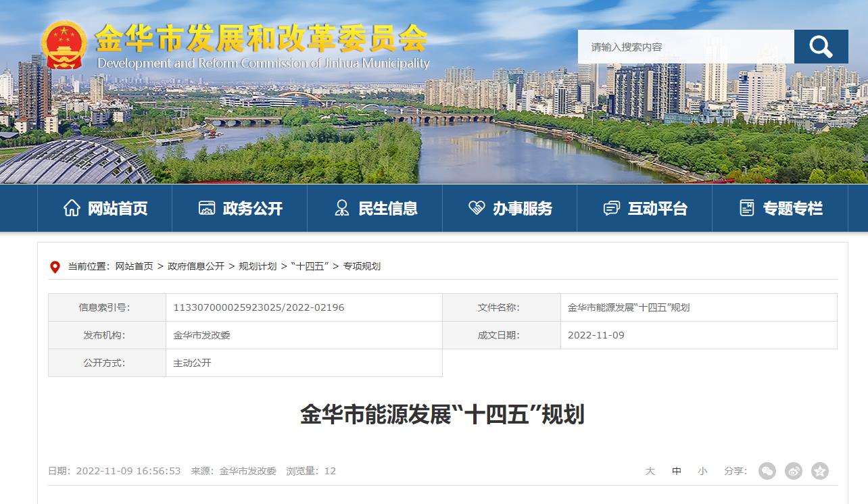Screen dimensions: 868x504
Task: Set font size to small 小
Action: [702, 471]
